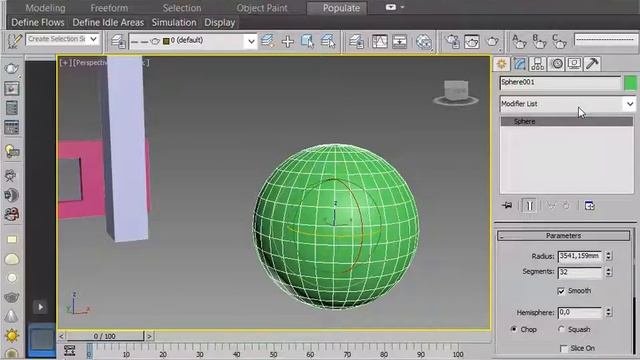Click the sun light icon in left toolbar
The width and height of the screenshot is (640, 360).
(12, 336)
